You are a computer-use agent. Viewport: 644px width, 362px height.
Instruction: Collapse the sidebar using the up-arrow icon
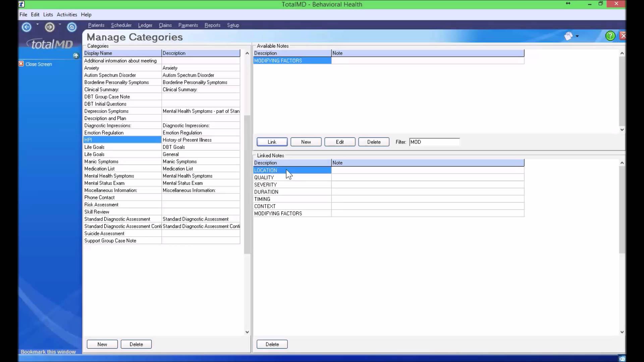coord(76,56)
